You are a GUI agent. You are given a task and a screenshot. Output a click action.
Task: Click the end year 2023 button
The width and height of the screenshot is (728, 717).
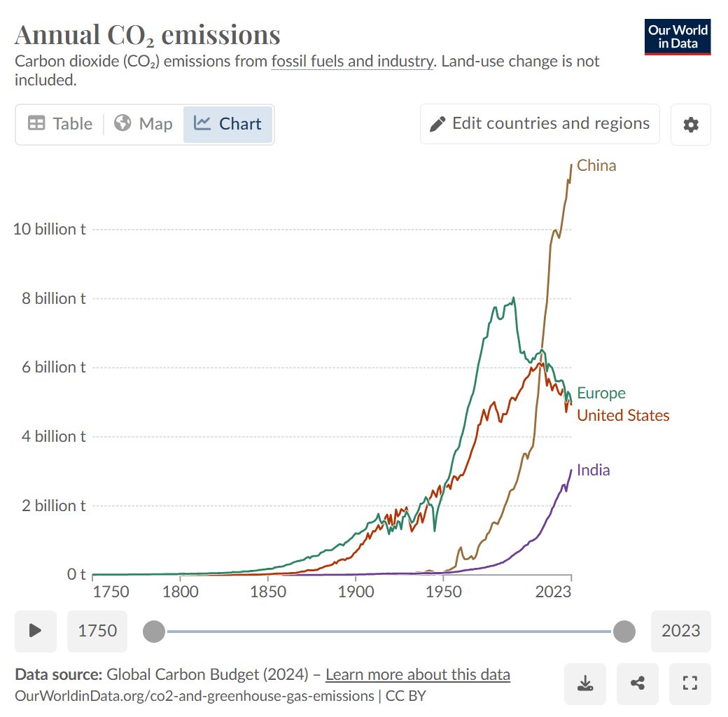680,631
